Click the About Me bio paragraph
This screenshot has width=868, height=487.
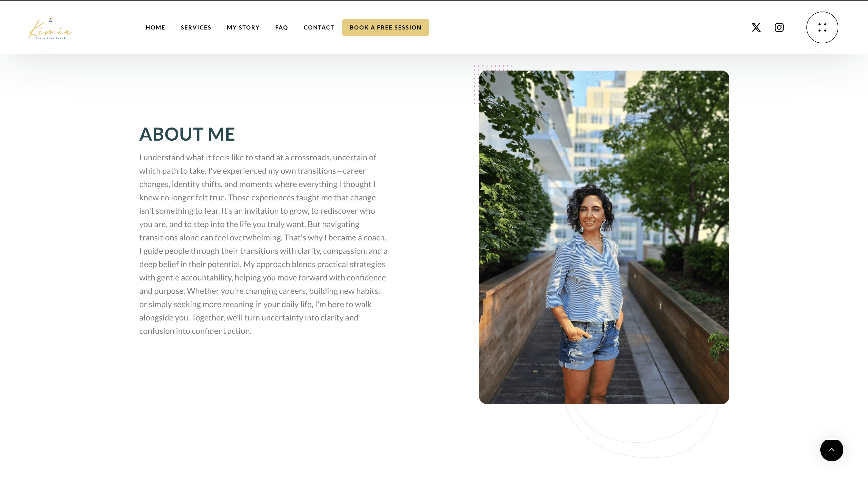click(263, 244)
